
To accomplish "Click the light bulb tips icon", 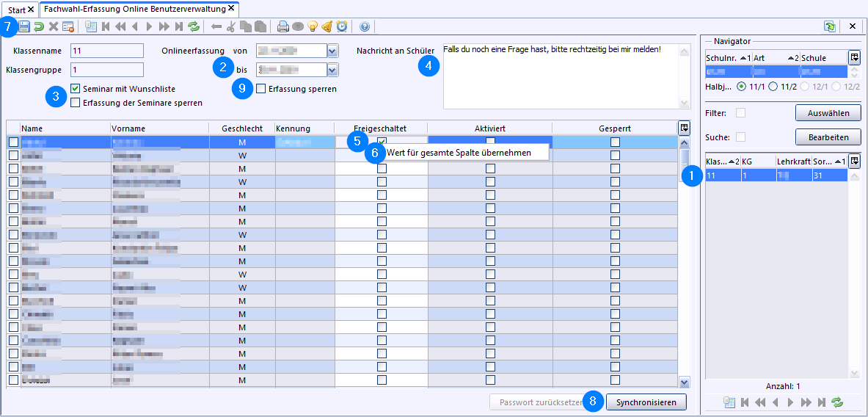I will click(x=313, y=26).
